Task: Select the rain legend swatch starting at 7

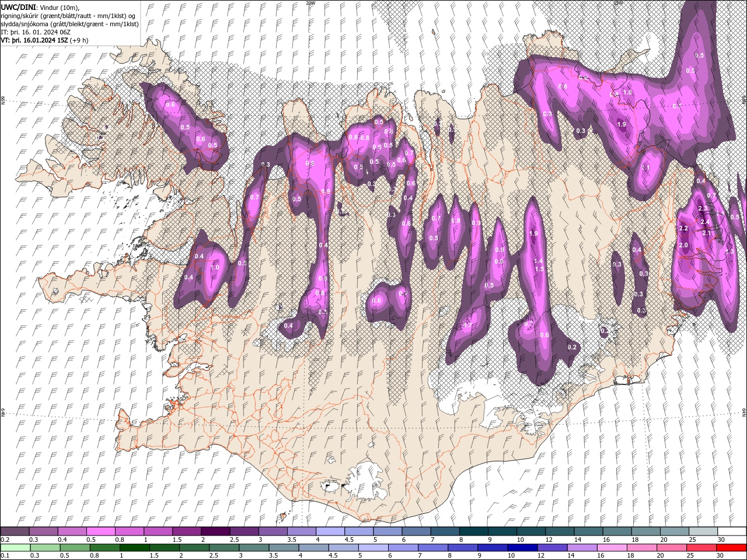Action: pyautogui.click(x=433, y=548)
